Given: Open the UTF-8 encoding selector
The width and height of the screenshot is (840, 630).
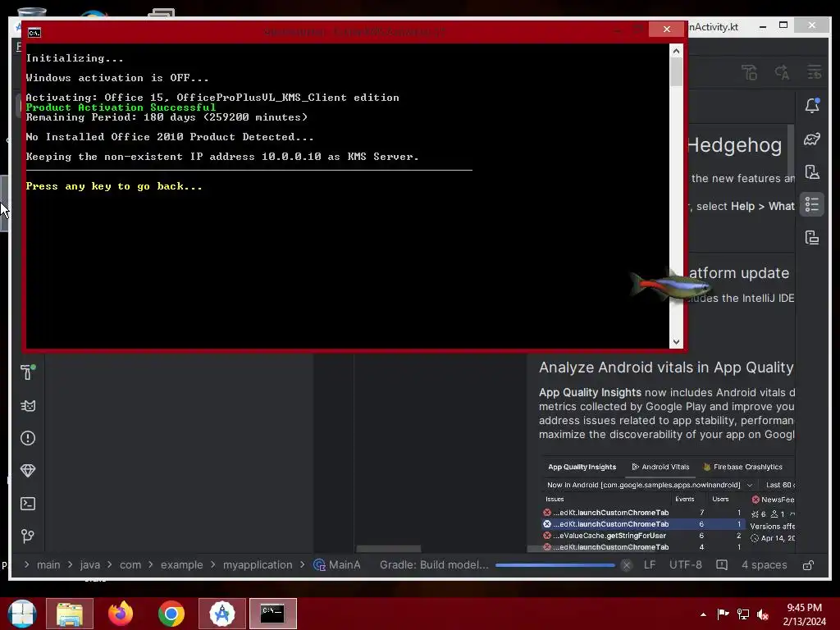Looking at the screenshot, I should 686,565.
